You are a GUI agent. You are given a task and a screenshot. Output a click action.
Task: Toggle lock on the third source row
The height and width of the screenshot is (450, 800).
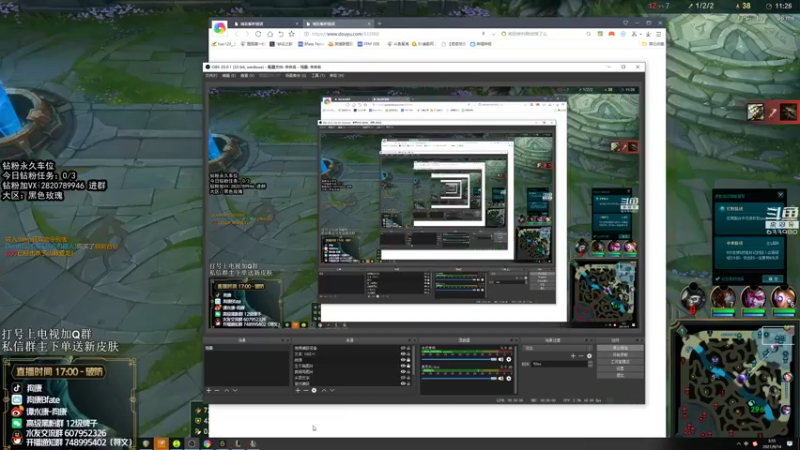click(x=409, y=360)
